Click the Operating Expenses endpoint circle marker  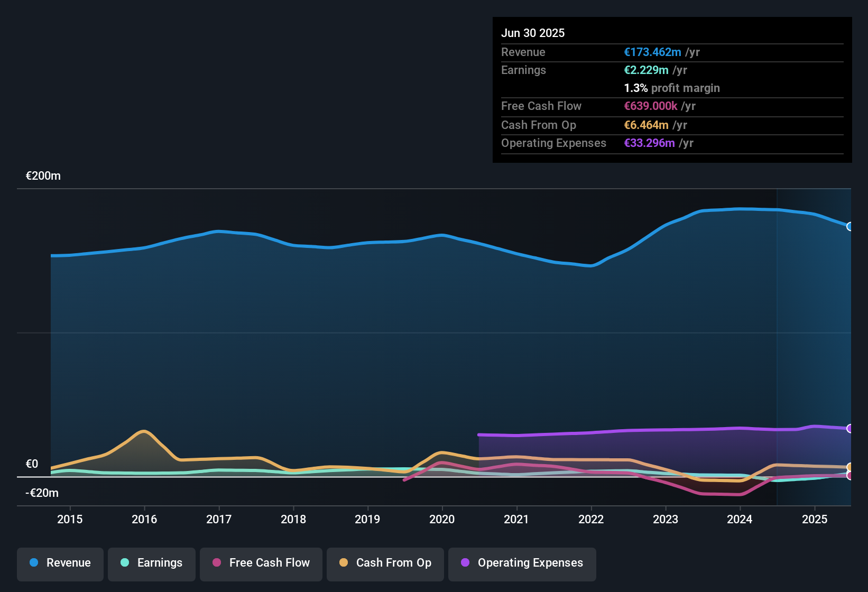(850, 428)
